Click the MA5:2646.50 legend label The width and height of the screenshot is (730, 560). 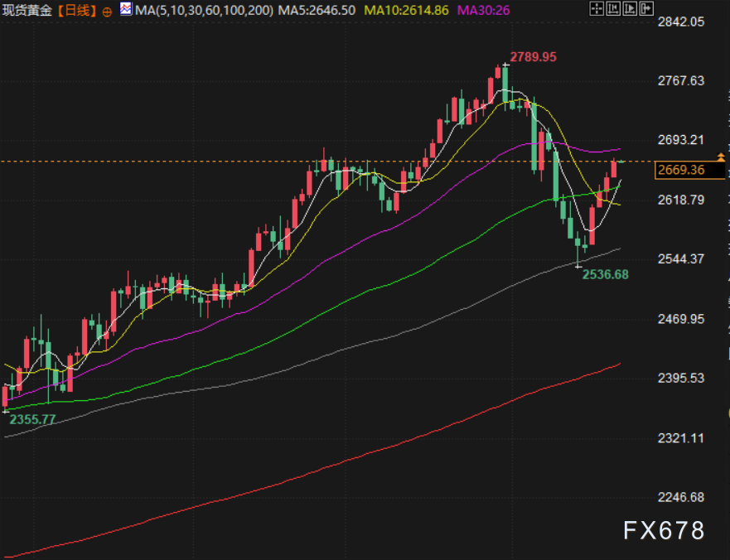306,10
